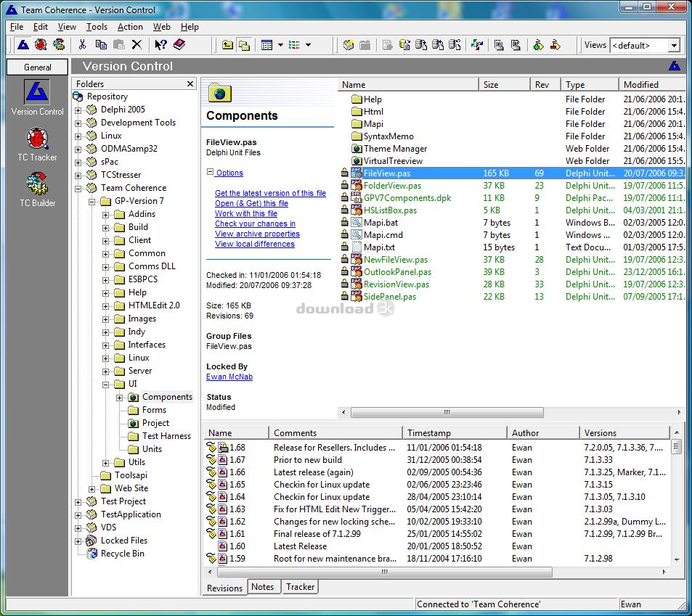The image size is (692, 616).
Task: Click Check your changes in link
Action: [255, 223]
